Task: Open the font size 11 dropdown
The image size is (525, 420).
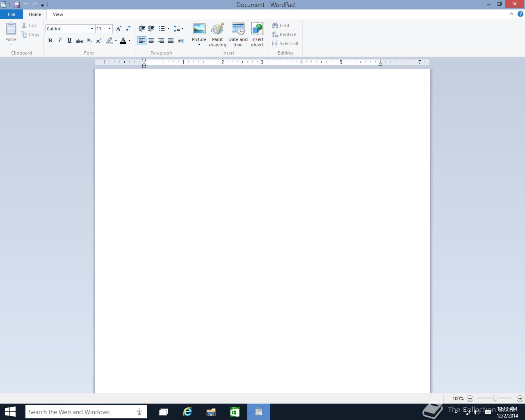Action: tap(110, 29)
